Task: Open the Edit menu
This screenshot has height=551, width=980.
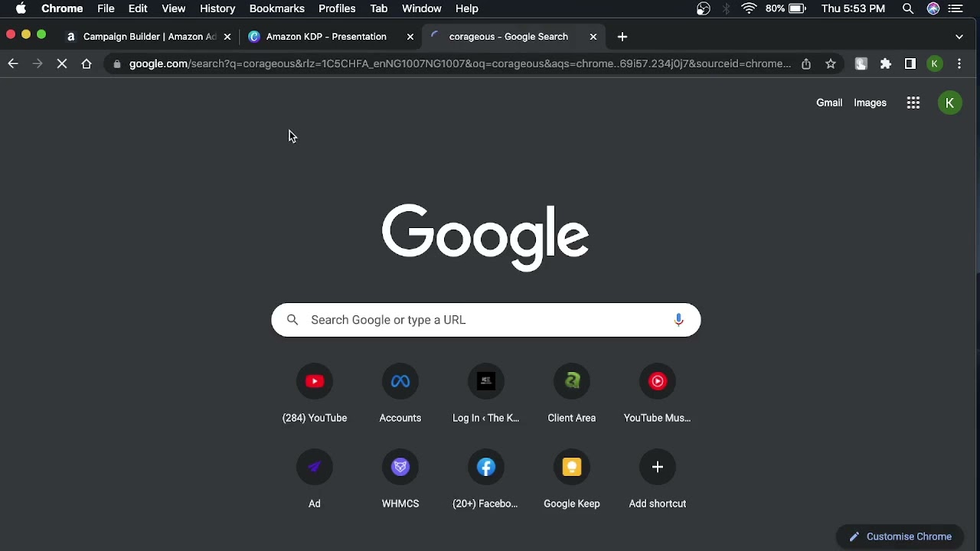Action: click(138, 8)
